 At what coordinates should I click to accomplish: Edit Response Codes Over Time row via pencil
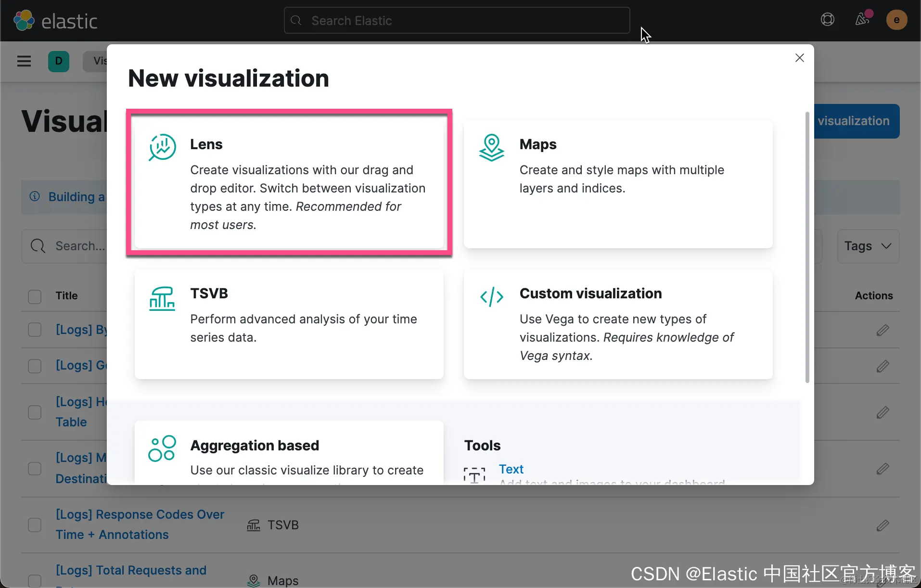coord(883,525)
